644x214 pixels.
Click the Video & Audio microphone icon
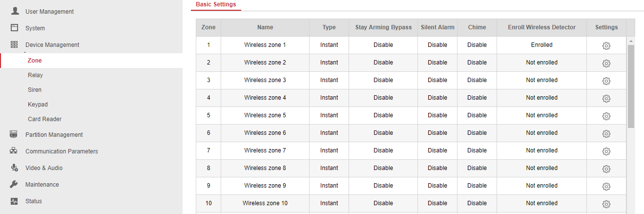point(14,168)
